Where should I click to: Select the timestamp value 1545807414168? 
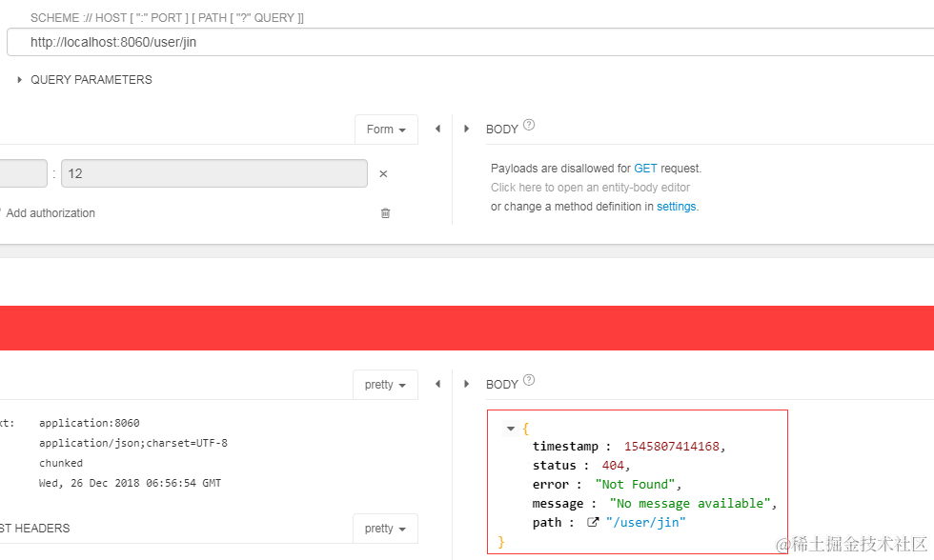click(671, 447)
